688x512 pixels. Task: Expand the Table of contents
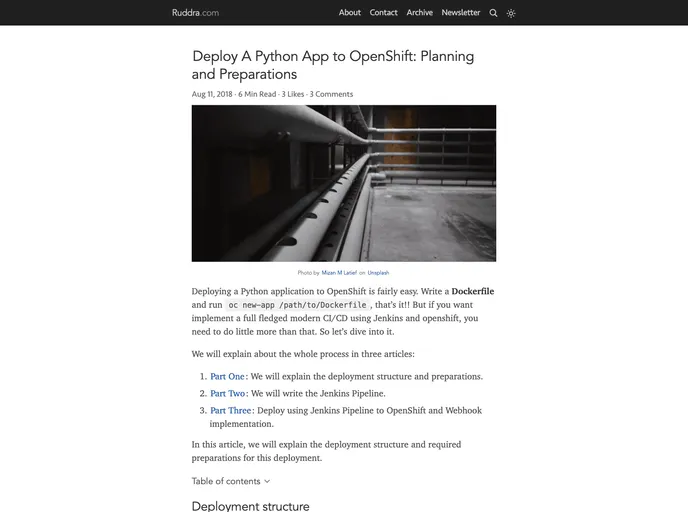click(231, 481)
